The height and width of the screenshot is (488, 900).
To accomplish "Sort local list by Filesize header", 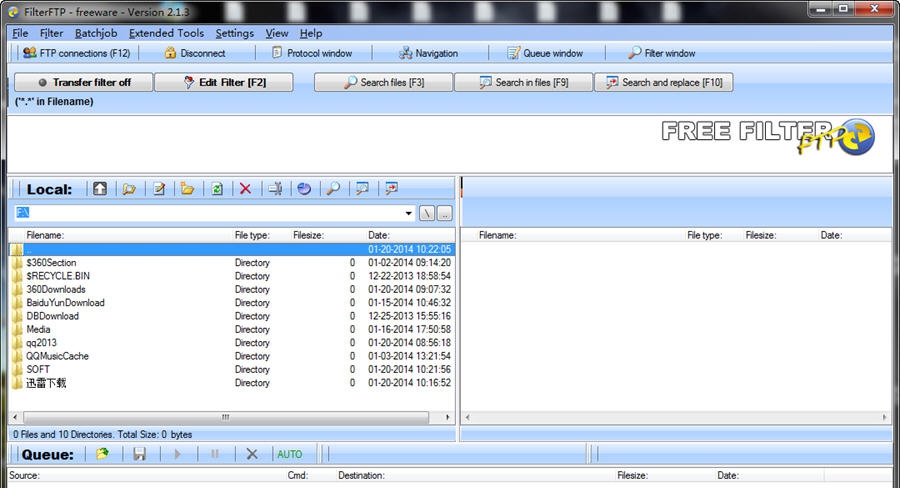I will (308, 235).
